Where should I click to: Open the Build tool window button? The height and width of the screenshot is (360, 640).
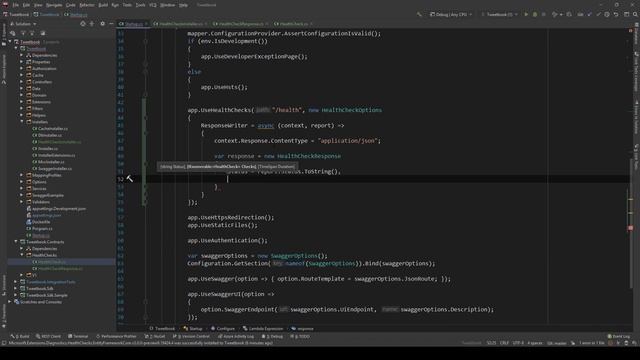pyautogui.click(x=20, y=336)
